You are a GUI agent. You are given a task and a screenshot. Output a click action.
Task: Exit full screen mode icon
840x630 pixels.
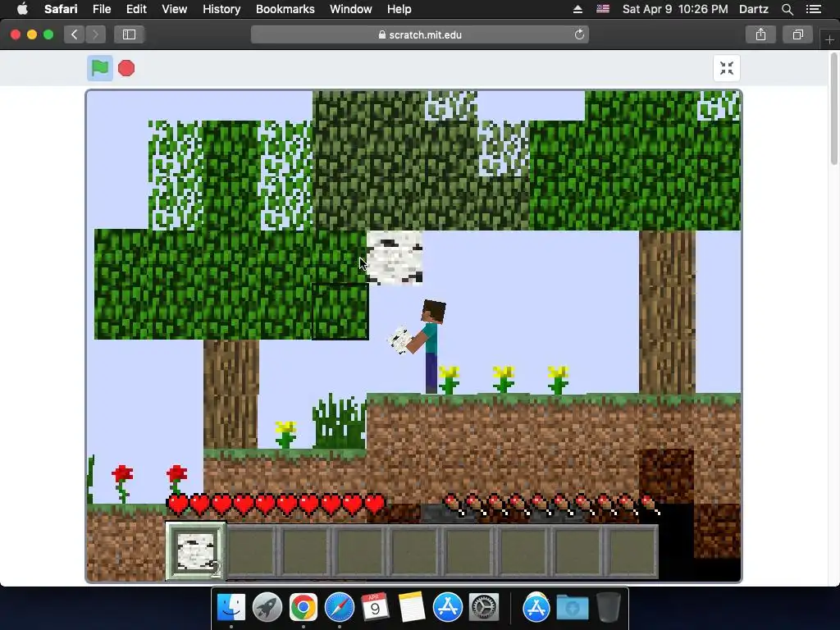point(727,68)
